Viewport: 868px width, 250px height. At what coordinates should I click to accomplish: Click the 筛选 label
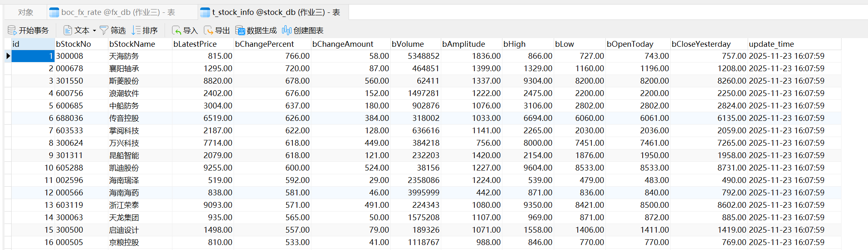pos(118,31)
